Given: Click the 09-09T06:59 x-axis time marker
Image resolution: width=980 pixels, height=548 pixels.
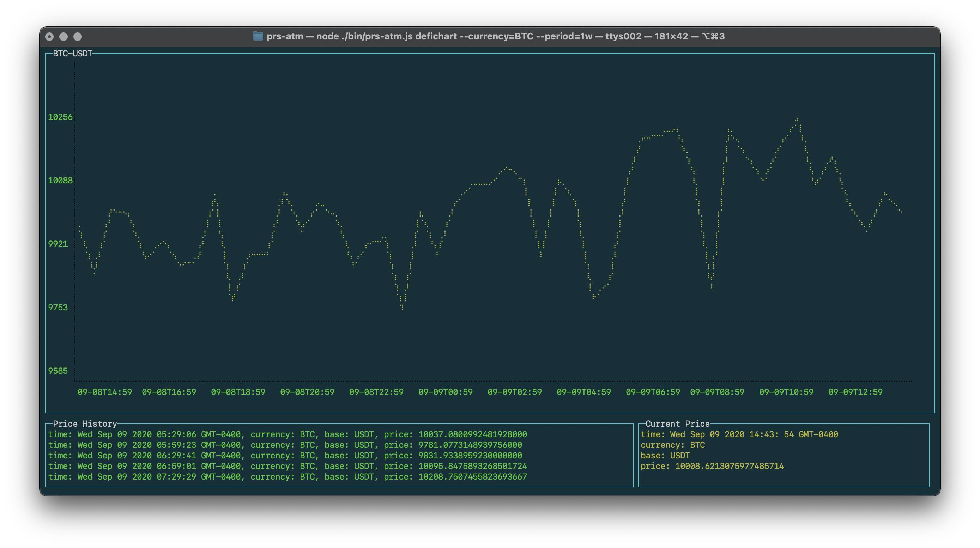Looking at the screenshot, I should click(x=653, y=392).
